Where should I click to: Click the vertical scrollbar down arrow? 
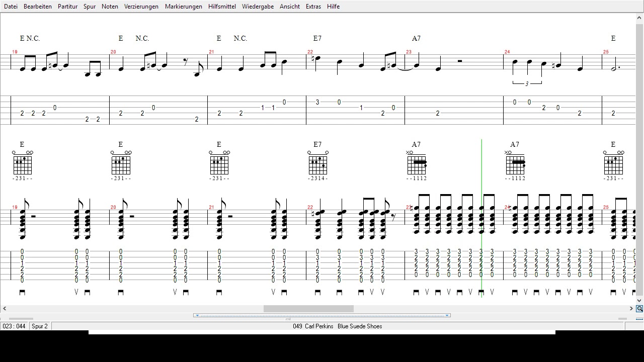pos(639,301)
